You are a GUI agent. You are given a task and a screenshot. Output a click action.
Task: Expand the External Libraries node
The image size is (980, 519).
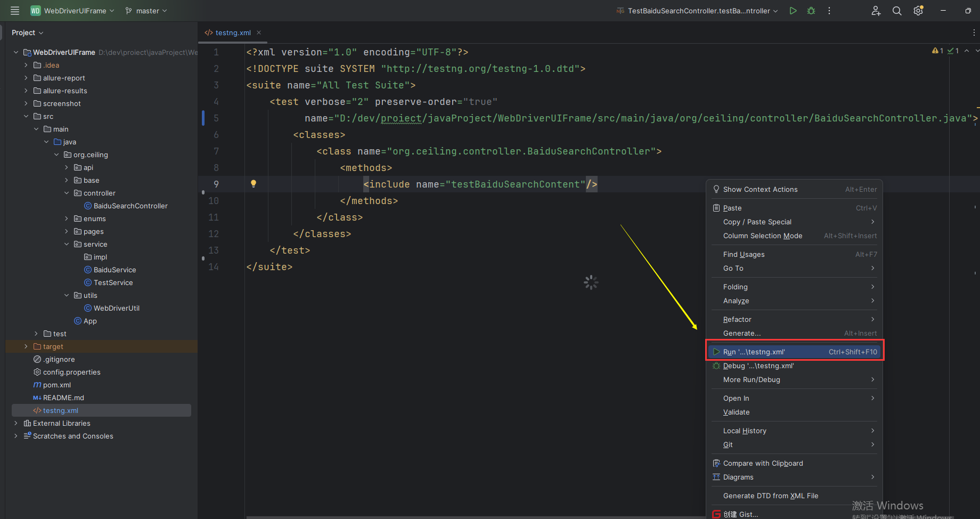pyautogui.click(x=15, y=423)
